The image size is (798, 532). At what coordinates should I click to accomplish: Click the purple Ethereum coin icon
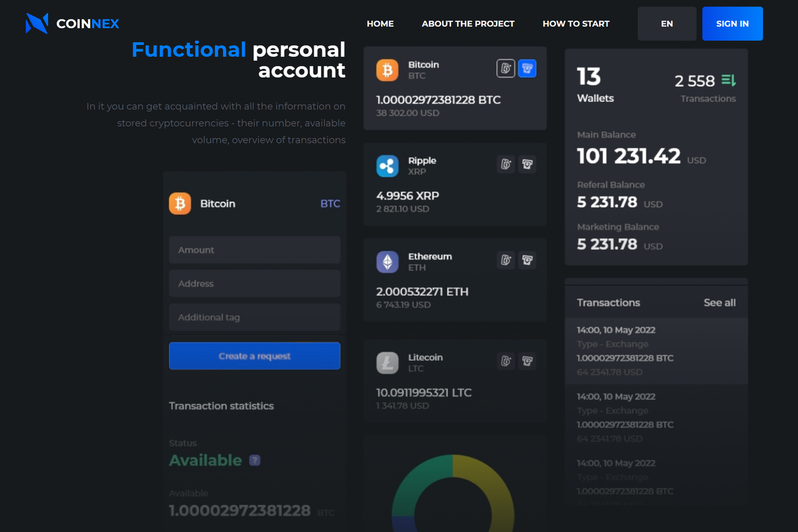tap(387, 262)
